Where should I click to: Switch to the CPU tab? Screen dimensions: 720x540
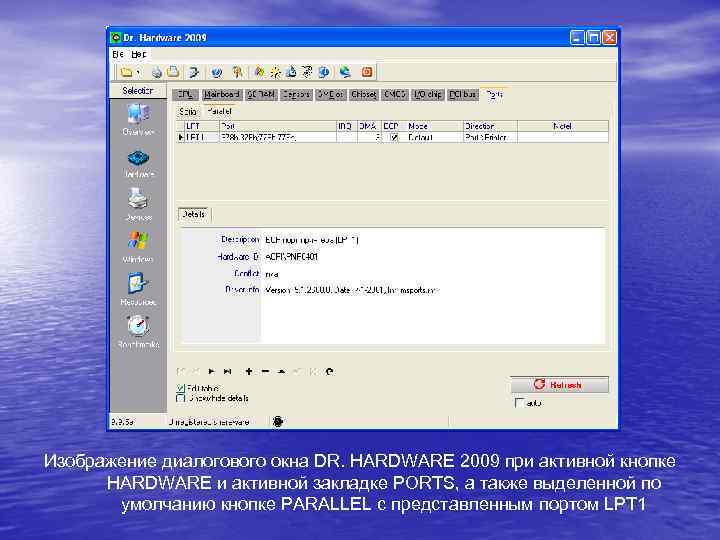click(x=185, y=95)
